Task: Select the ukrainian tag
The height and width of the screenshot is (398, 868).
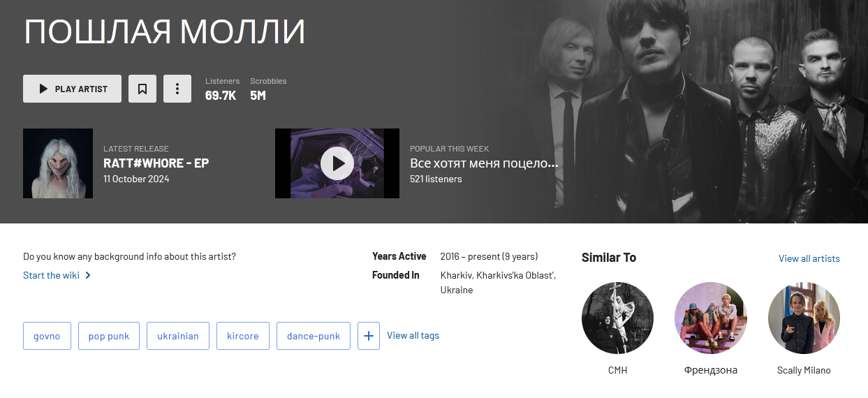Action: [x=178, y=336]
